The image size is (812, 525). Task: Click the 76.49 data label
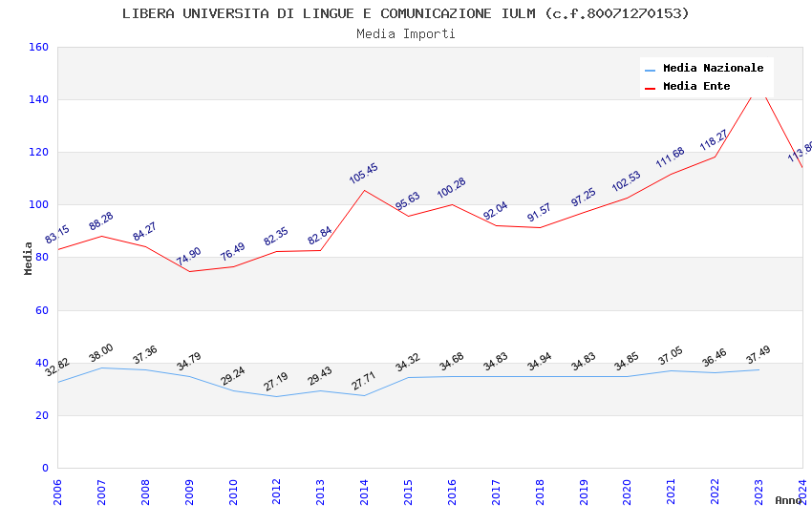[232, 251]
